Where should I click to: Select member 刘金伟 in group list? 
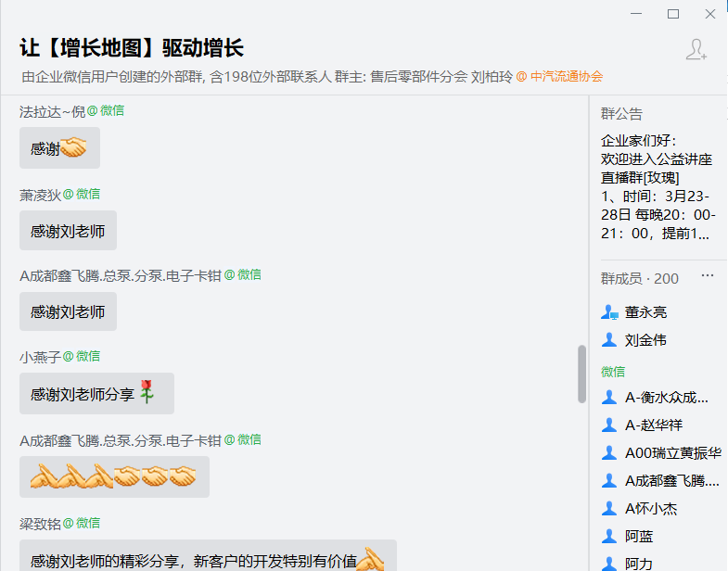pyautogui.click(x=645, y=340)
